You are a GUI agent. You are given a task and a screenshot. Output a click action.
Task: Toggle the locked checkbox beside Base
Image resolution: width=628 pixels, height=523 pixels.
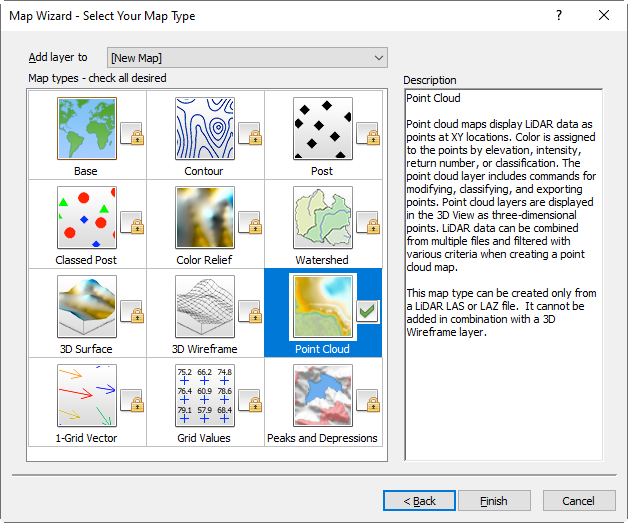(x=132, y=134)
